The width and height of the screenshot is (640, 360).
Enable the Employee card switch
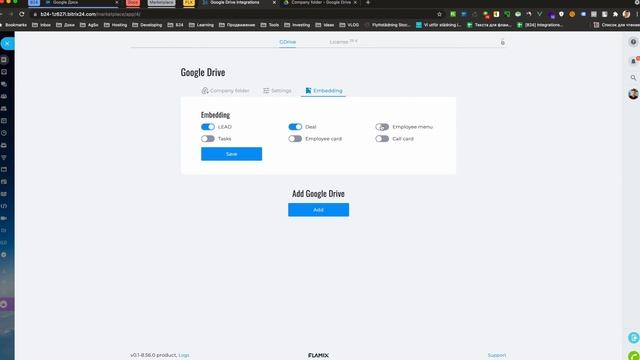point(295,139)
